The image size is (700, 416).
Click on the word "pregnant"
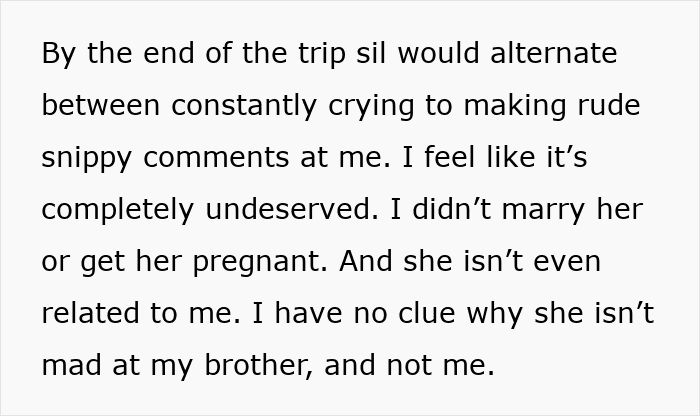click(260, 263)
